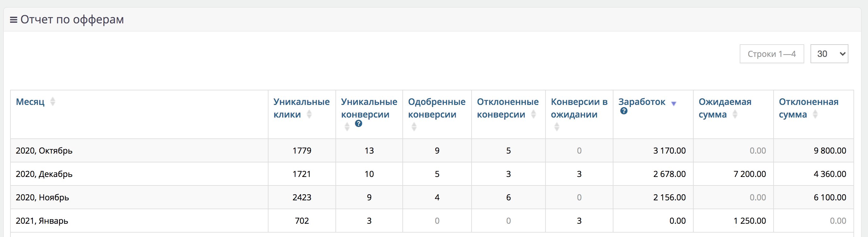Click the sort arrows for Ожидаемая сумма
Image resolution: width=868 pixels, height=237 pixels.
tap(735, 114)
